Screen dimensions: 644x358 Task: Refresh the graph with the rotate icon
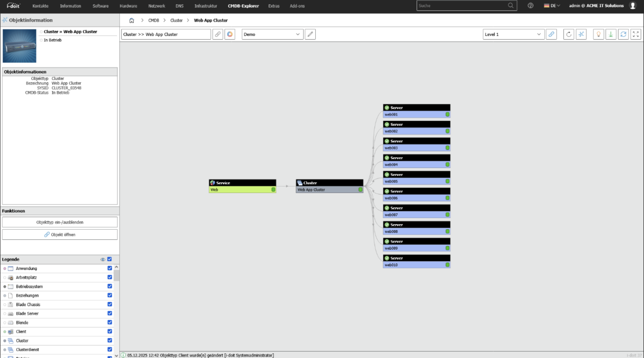point(568,34)
